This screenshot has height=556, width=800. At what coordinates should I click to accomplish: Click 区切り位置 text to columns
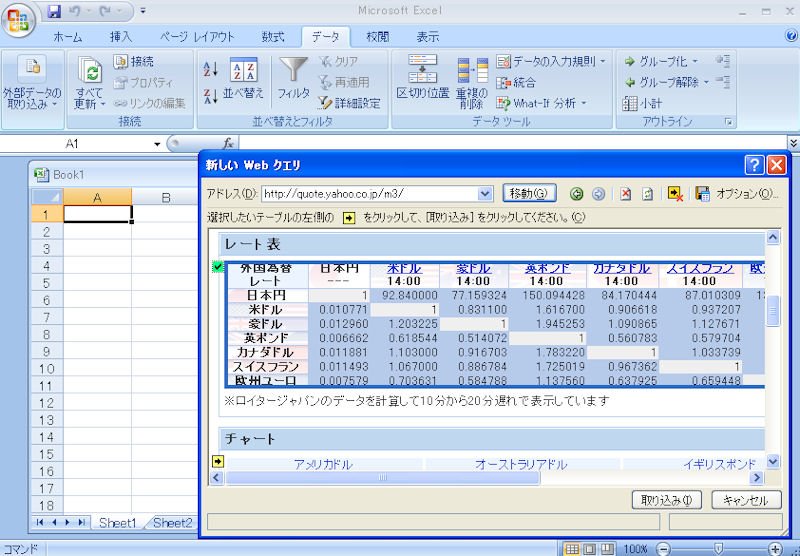point(423,77)
